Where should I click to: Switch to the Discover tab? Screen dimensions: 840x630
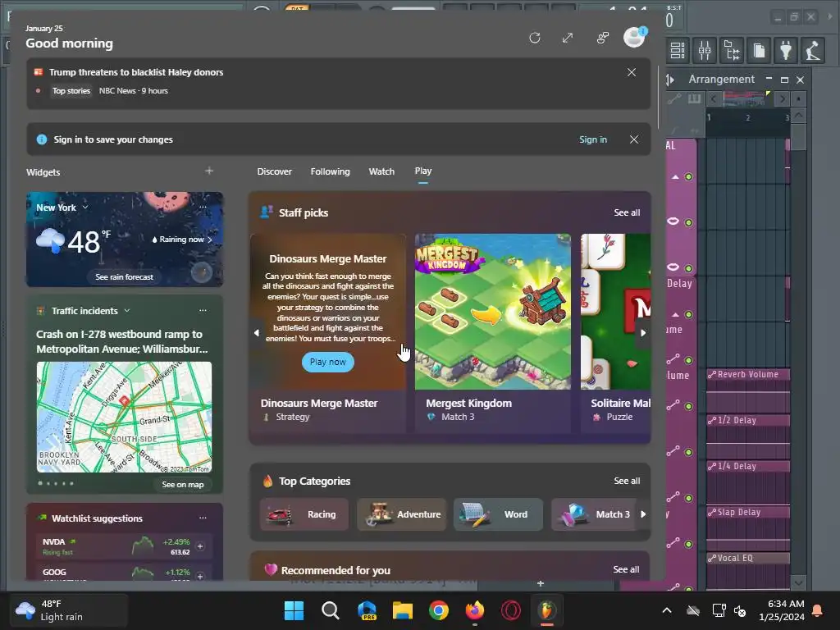[274, 171]
